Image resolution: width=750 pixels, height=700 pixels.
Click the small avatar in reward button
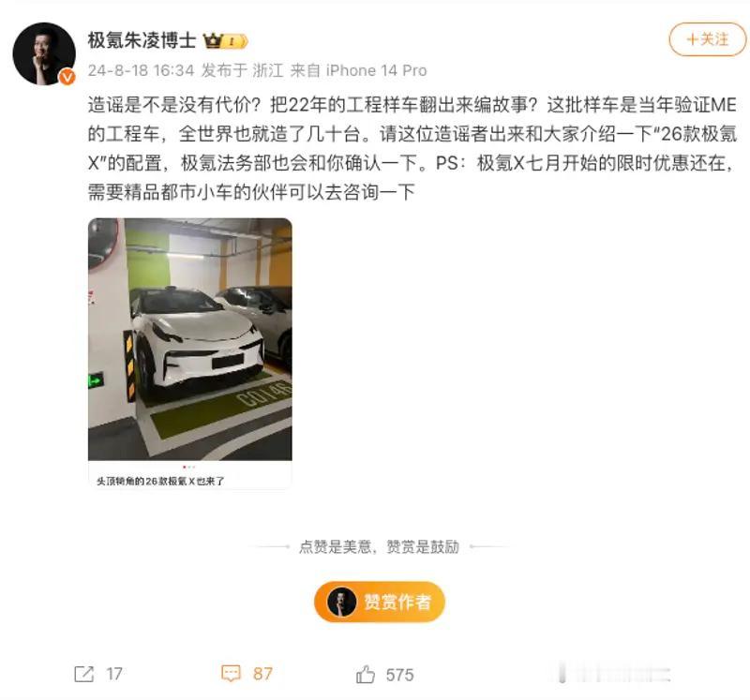pyautogui.click(x=341, y=602)
